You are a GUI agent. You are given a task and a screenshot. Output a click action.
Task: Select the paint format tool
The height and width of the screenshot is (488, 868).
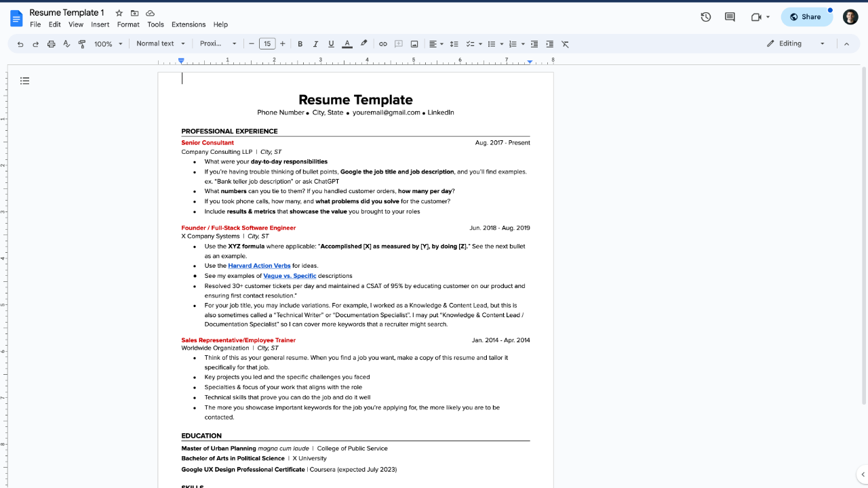[81, 43]
